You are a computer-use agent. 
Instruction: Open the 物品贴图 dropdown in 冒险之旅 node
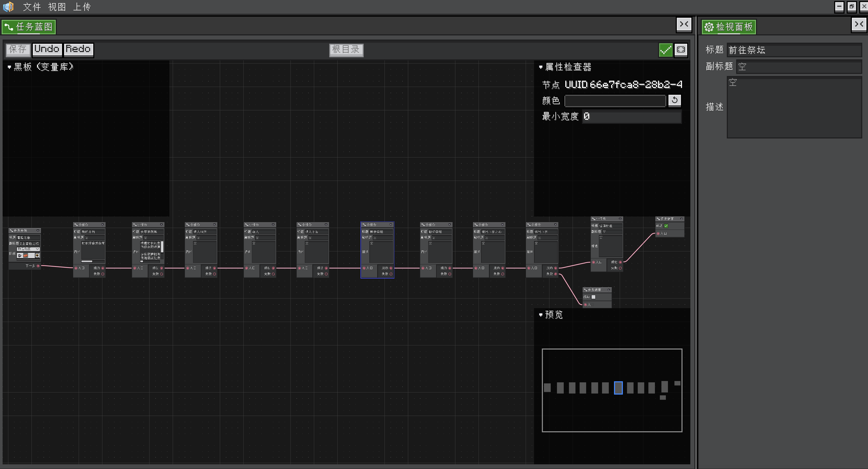(28, 249)
